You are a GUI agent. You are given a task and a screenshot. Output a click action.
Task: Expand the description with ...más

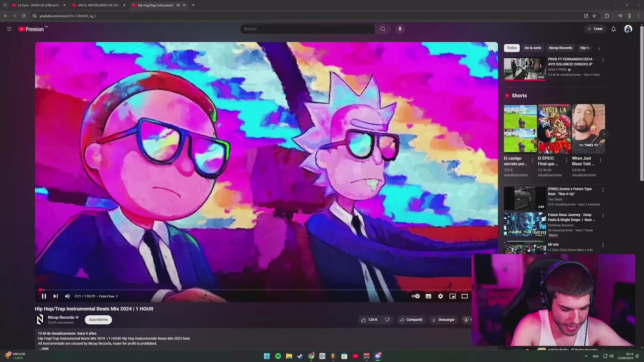[44, 348]
